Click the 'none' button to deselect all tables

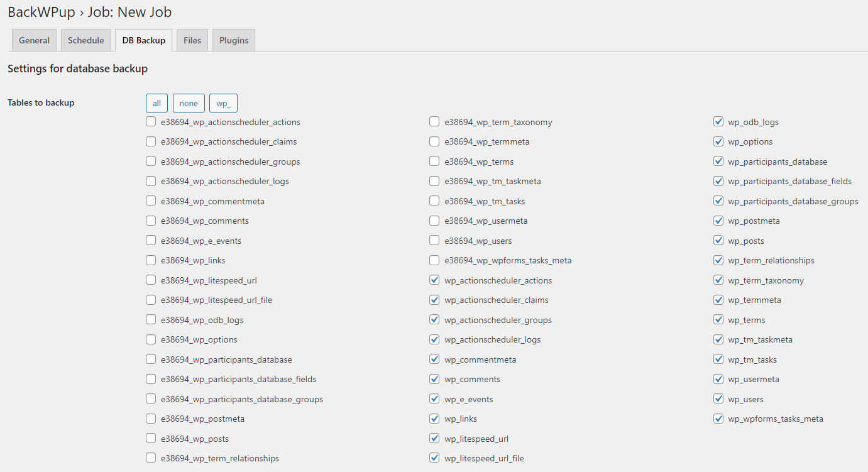(x=189, y=102)
